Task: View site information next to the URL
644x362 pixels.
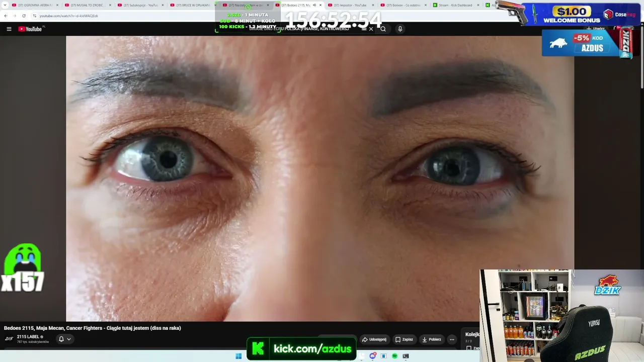Action: (34, 16)
